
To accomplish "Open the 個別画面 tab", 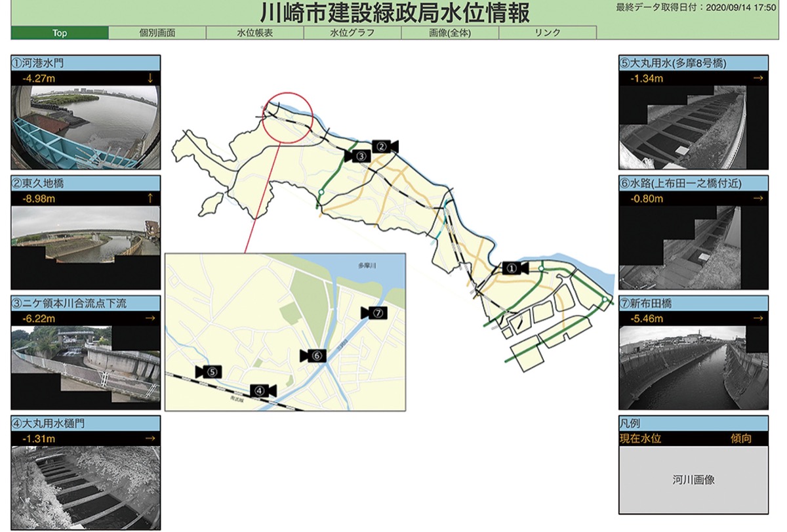I will tap(157, 33).
